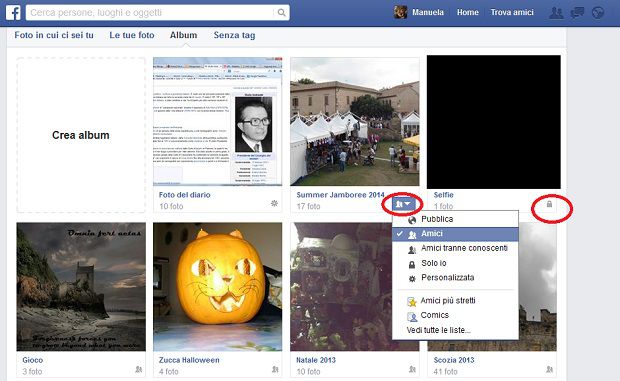The image size is (620, 381).
Task: Click the Selfie album title link
Action: point(443,195)
